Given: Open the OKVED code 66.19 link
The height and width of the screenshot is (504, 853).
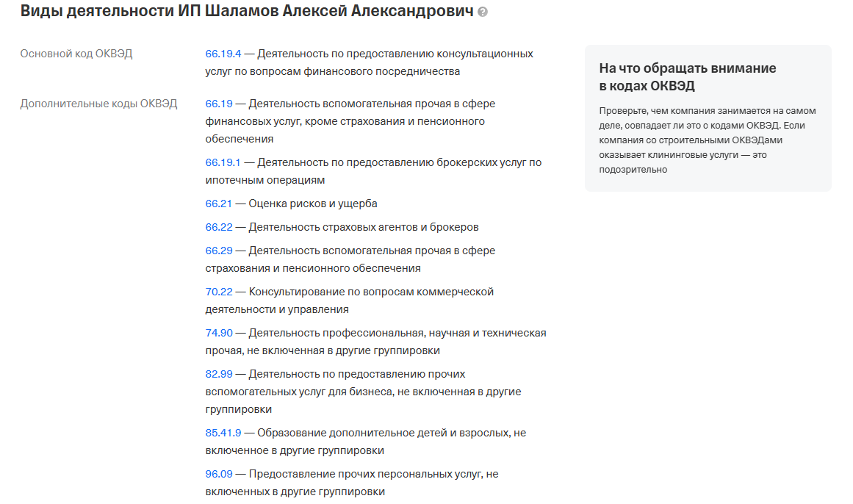Looking at the screenshot, I should pyautogui.click(x=219, y=104).
